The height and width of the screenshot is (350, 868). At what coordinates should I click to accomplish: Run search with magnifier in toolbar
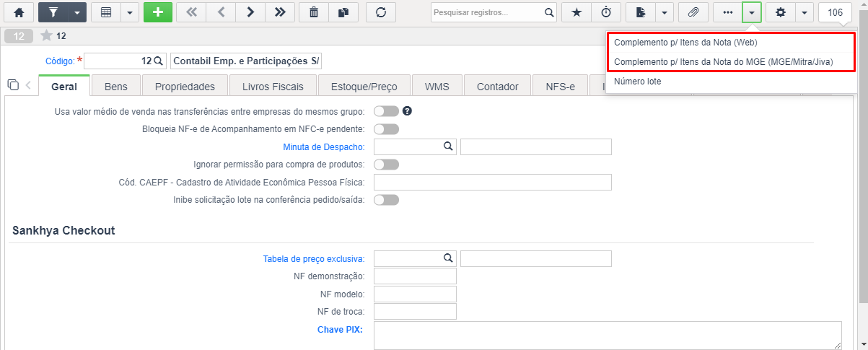(x=549, y=12)
